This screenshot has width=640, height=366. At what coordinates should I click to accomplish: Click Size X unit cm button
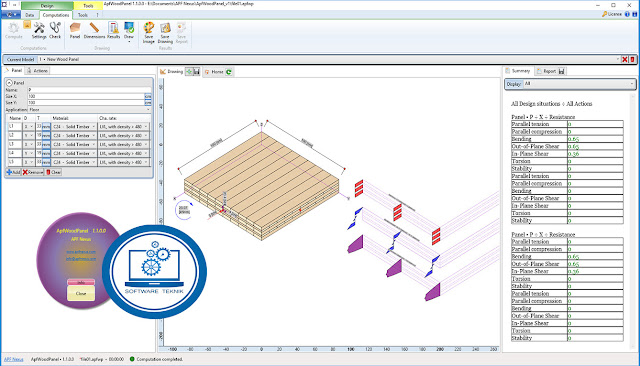point(148,96)
